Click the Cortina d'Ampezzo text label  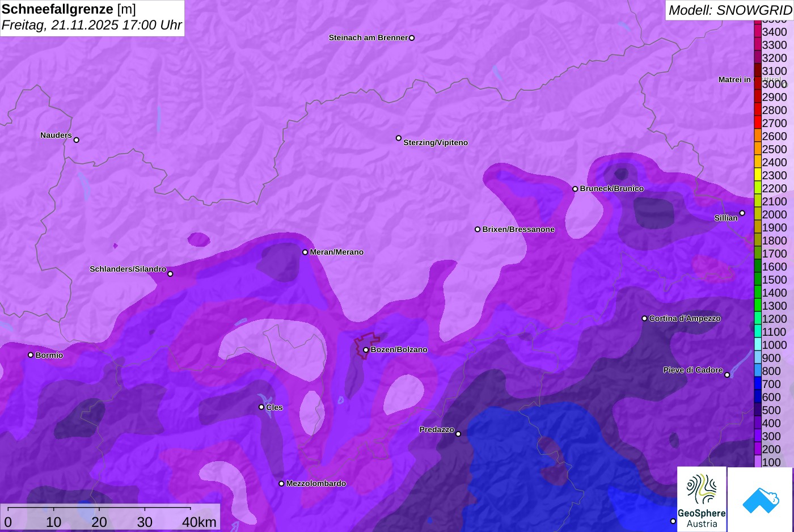(x=685, y=318)
